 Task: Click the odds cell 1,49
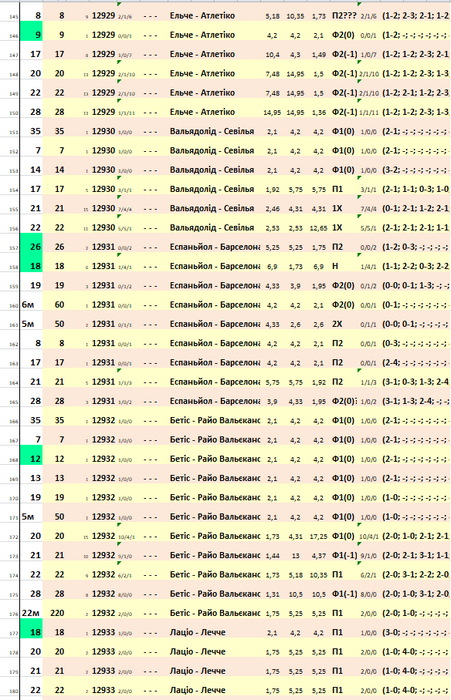pyautogui.click(x=318, y=54)
